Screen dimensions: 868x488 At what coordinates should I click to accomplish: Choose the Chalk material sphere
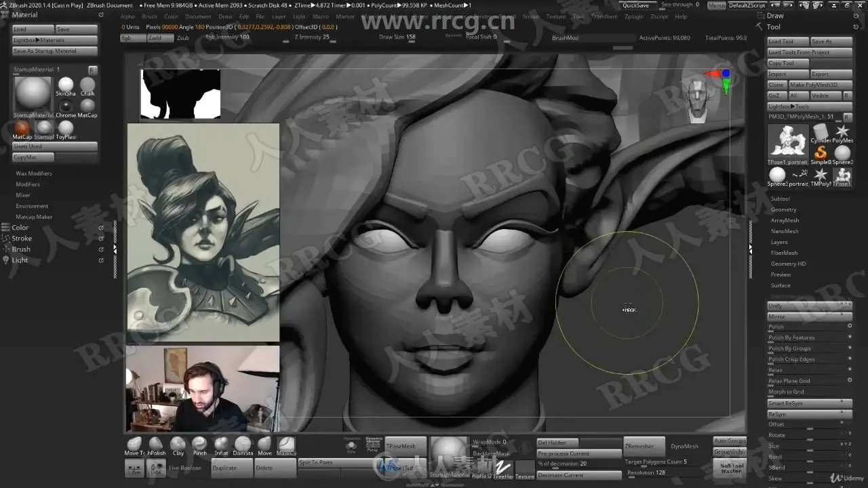click(87, 86)
